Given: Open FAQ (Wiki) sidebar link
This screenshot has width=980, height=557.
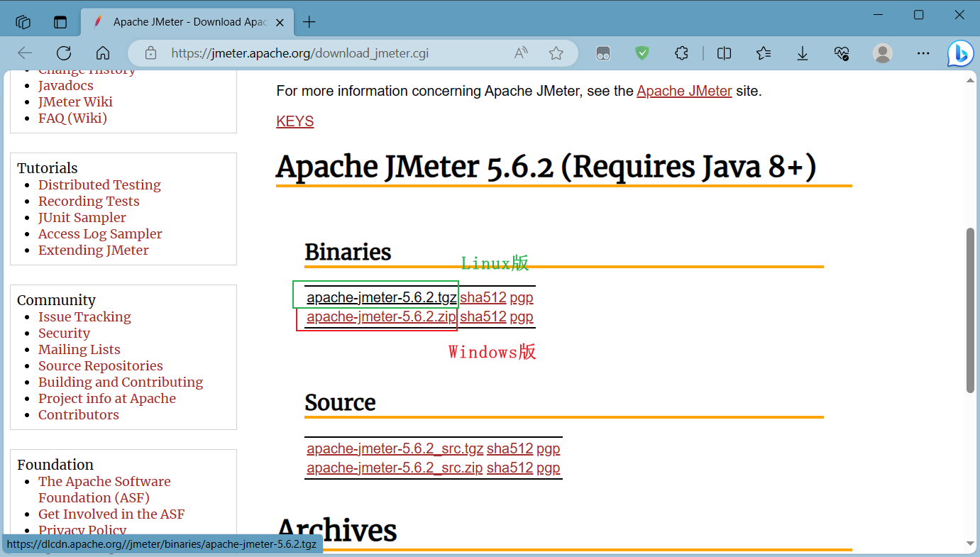Looking at the screenshot, I should pyautogui.click(x=72, y=118).
